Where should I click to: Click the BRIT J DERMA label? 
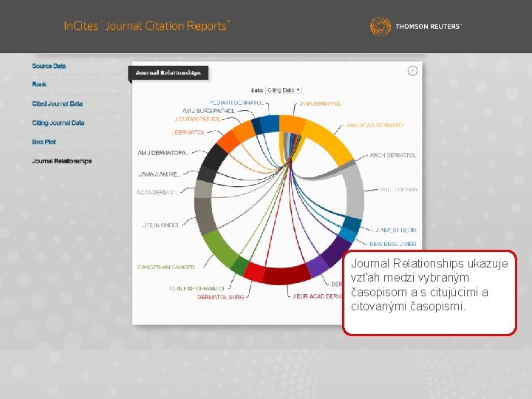(x=399, y=190)
